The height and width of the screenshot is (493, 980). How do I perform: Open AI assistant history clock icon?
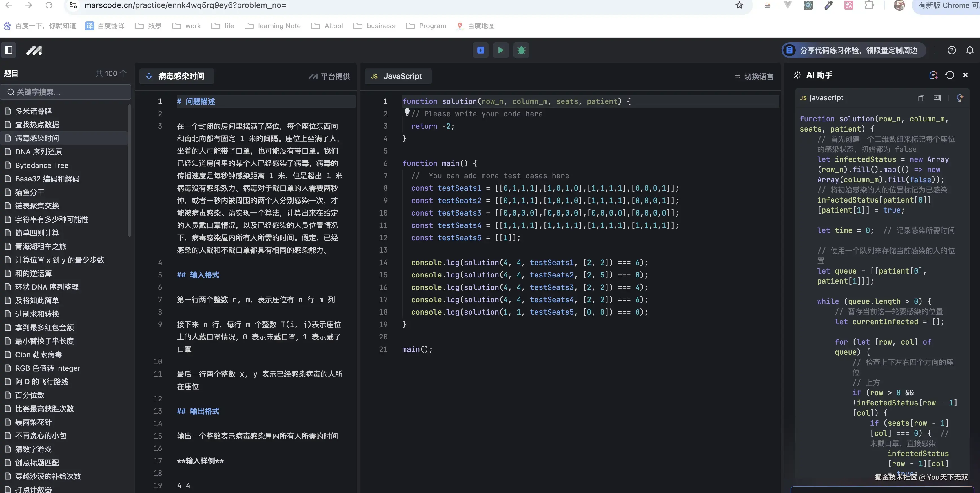[x=950, y=75]
